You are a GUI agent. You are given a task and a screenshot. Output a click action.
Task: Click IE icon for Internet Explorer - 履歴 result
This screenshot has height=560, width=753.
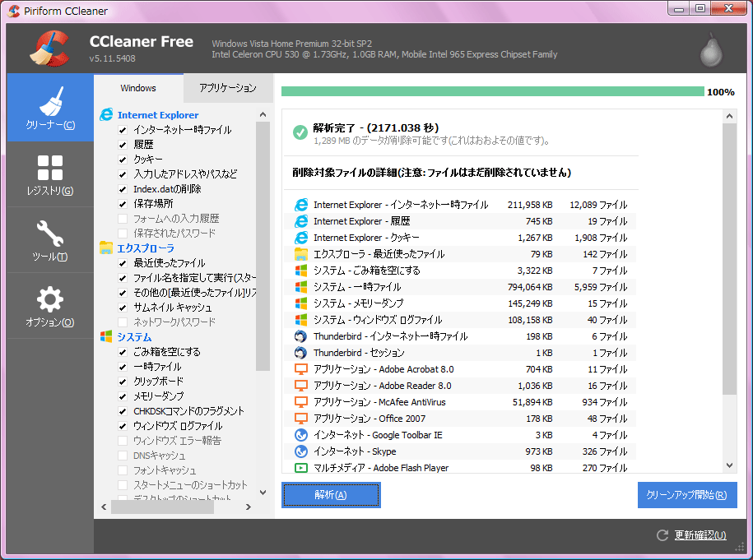pos(301,221)
